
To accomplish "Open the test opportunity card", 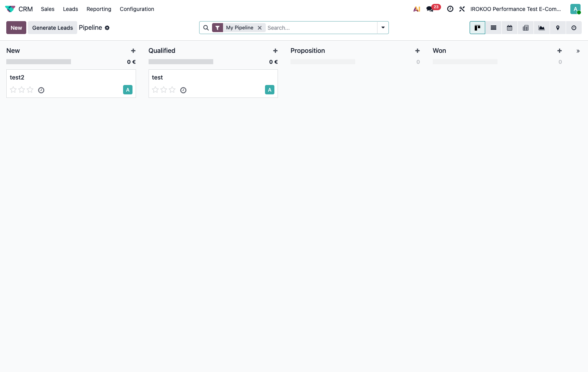I will tap(213, 83).
